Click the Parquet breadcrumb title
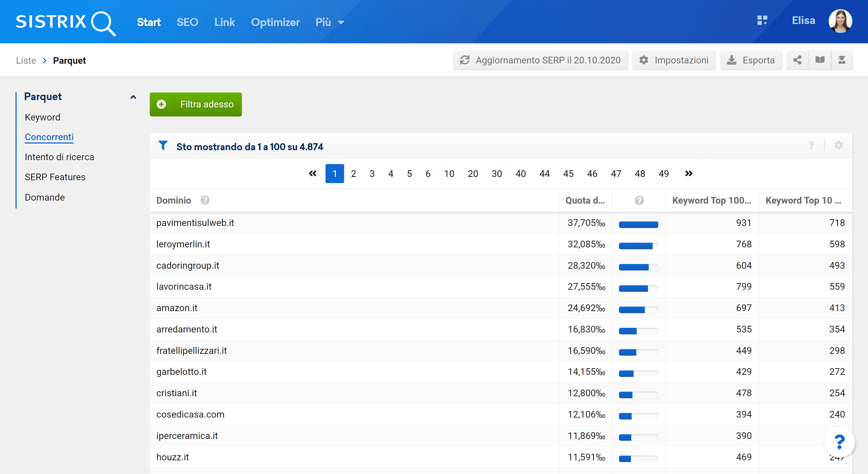 point(69,61)
